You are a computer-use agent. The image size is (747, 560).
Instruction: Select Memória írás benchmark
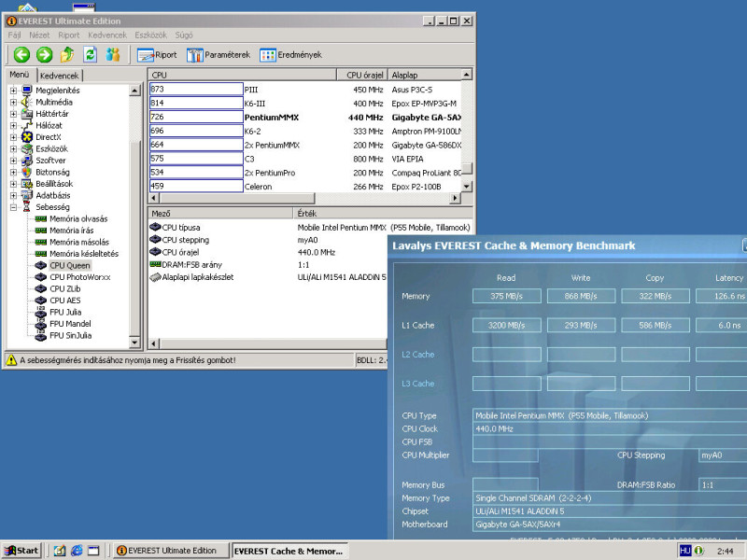(x=72, y=231)
